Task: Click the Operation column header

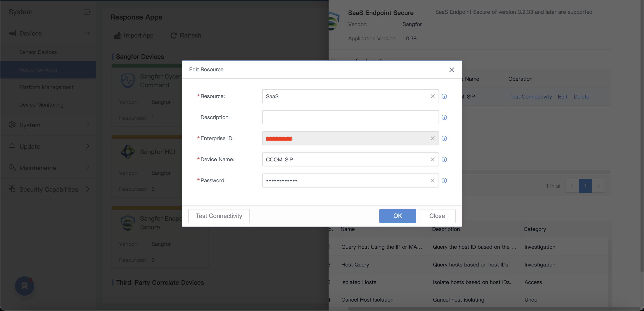Action: point(520,79)
